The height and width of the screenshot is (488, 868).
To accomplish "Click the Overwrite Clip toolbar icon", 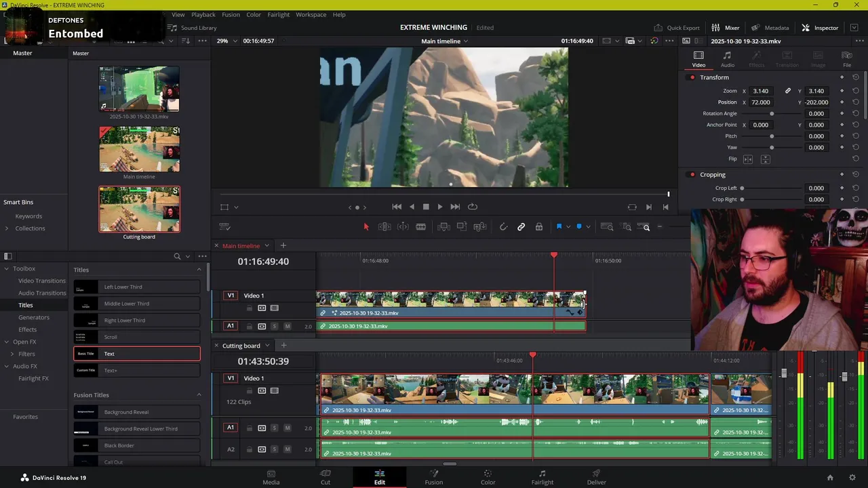I will (x=461, y=227).
